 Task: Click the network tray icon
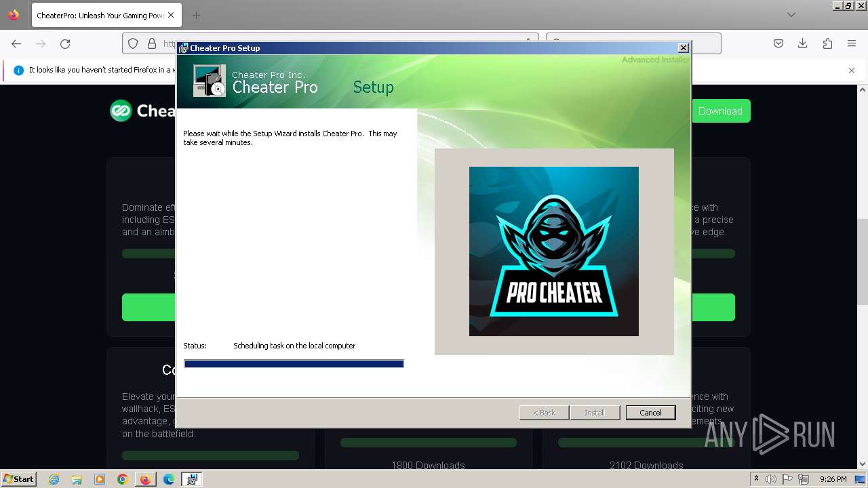click(x=804, y=479)
